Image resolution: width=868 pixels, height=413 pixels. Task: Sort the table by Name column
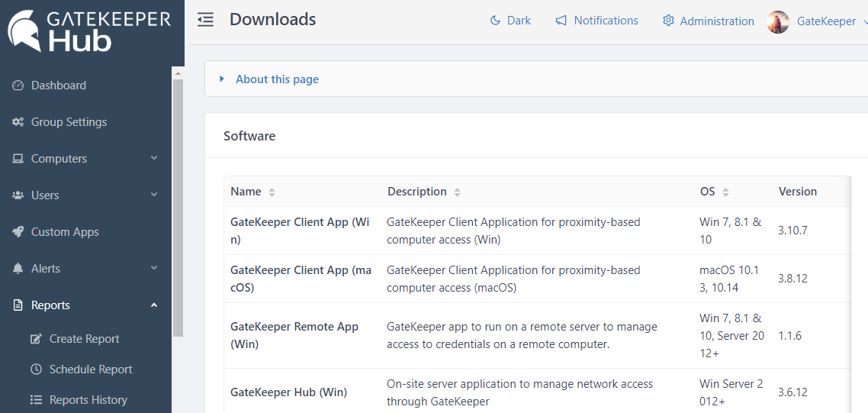click(272, 192)
